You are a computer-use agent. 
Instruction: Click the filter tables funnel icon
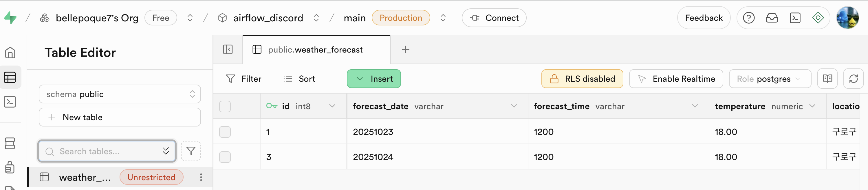[x=191, y=151]
